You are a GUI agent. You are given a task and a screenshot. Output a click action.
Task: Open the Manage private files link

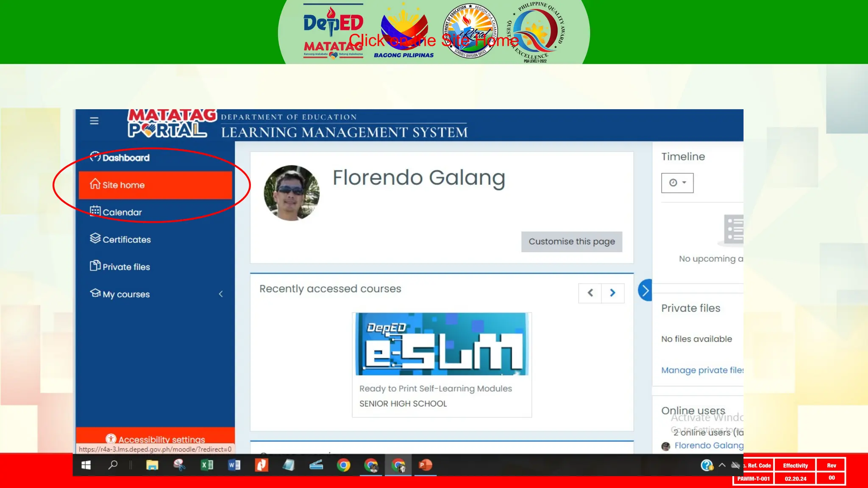click(702, 370)
